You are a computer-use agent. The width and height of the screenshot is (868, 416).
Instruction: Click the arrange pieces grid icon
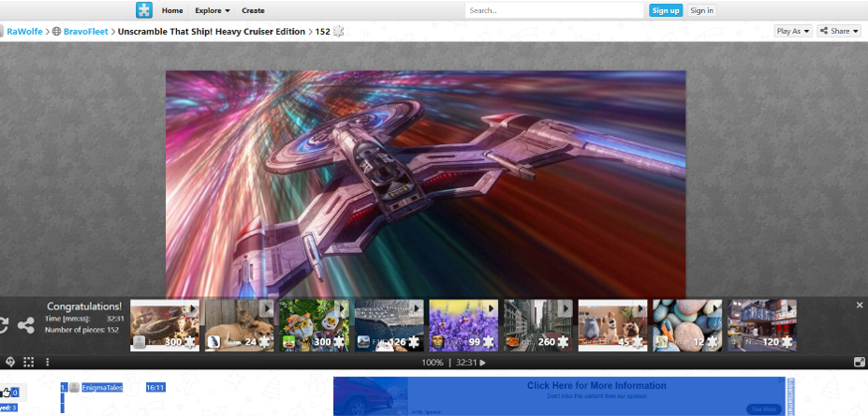pos(29,362)
